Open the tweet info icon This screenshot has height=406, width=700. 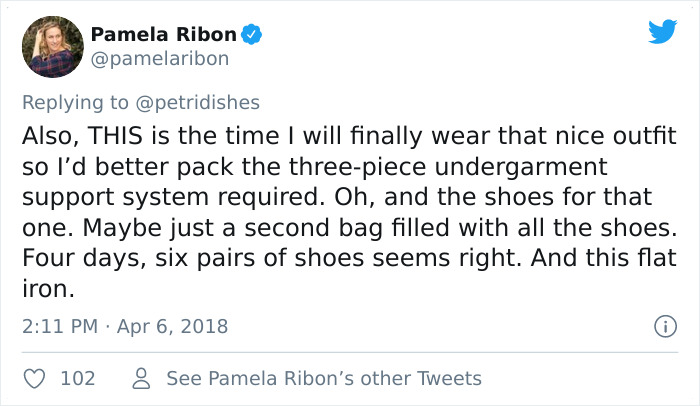[x=661, y=326]
